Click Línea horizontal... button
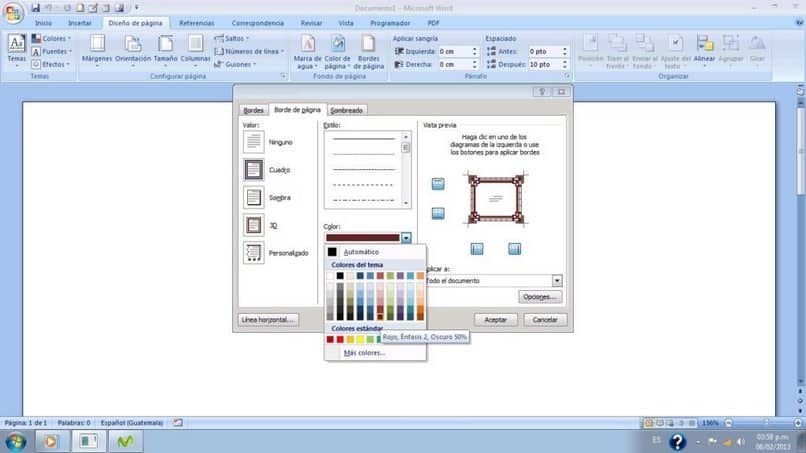This screenshot has height=453, width=806. click(x=268, y=320)
